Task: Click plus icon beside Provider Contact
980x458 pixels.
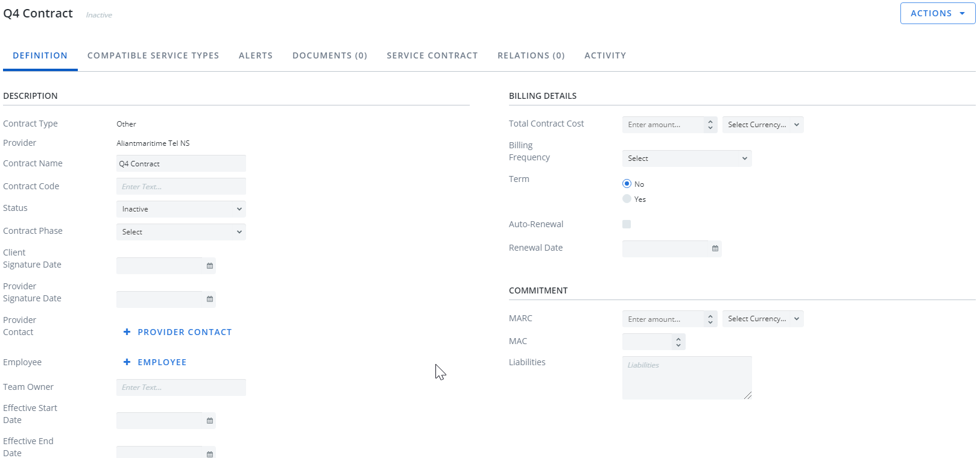Action: (127, 332)
